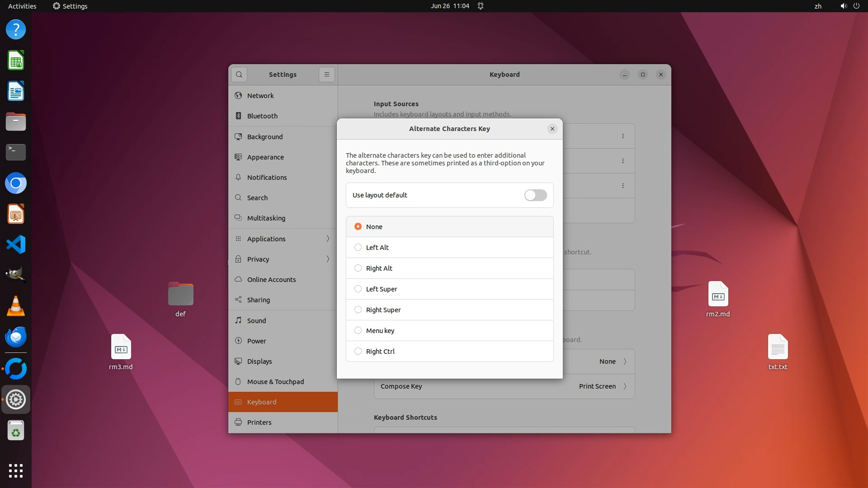Open the Mouse & Touchpad settings panel
This screenshot has height=488, width=868.
[275, 382]
